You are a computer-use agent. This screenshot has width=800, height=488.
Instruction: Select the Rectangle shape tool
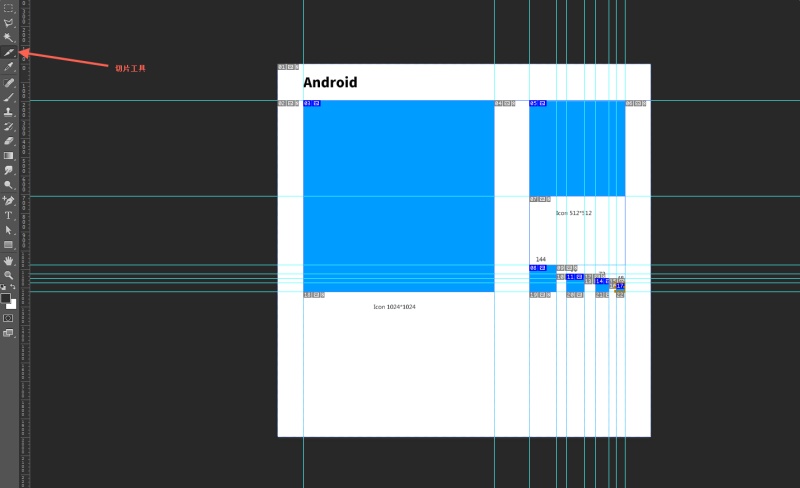8,245
